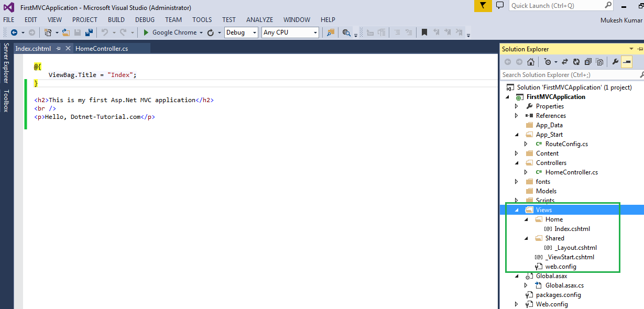The height and width of the screenshot is (309, 644).
Task: Collapse the Home folder under Views
Action: 526,219
